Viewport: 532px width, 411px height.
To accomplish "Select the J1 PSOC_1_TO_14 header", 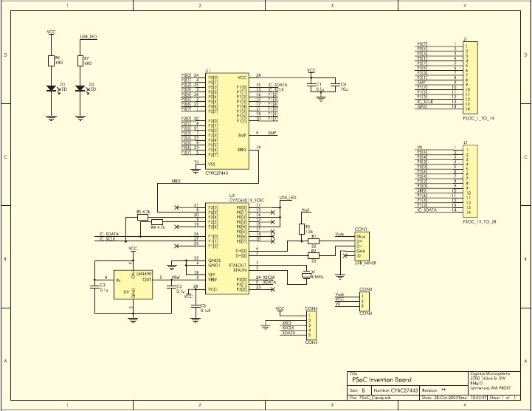I will click(x=466, y=77).
